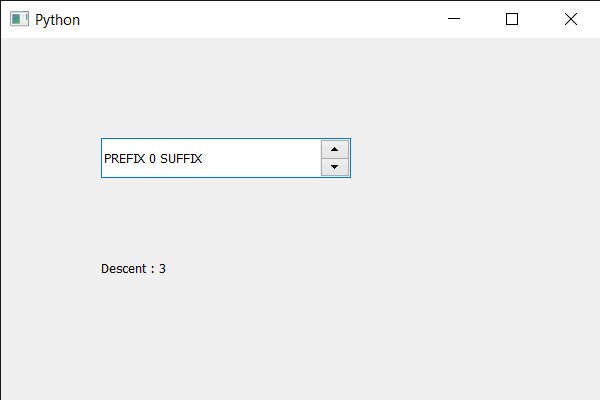Viewport: 600px width, 400px height.
Task: Click empty window area left of the spin box
Action: (x=50, y=158)
